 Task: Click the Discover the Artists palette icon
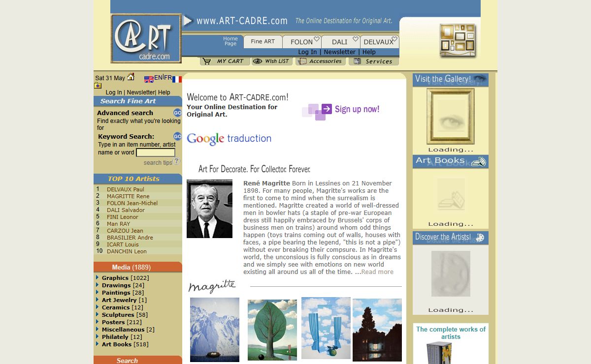coord(480,238)
